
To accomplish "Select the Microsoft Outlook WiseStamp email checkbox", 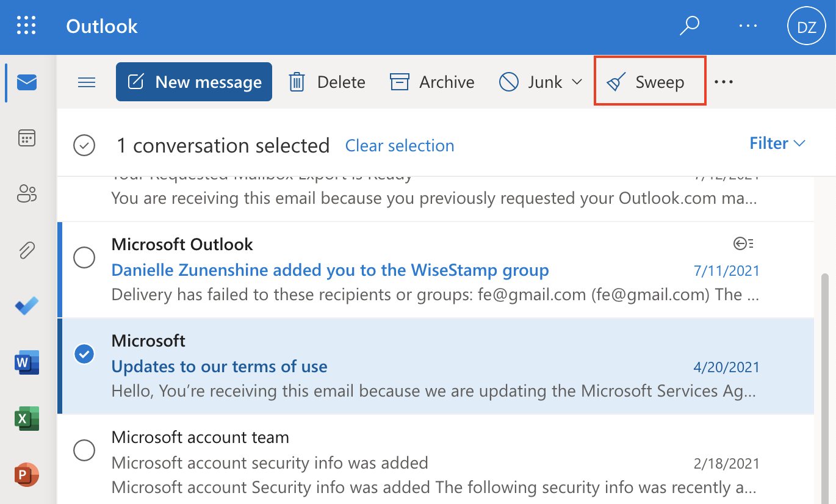I will 84,257.
